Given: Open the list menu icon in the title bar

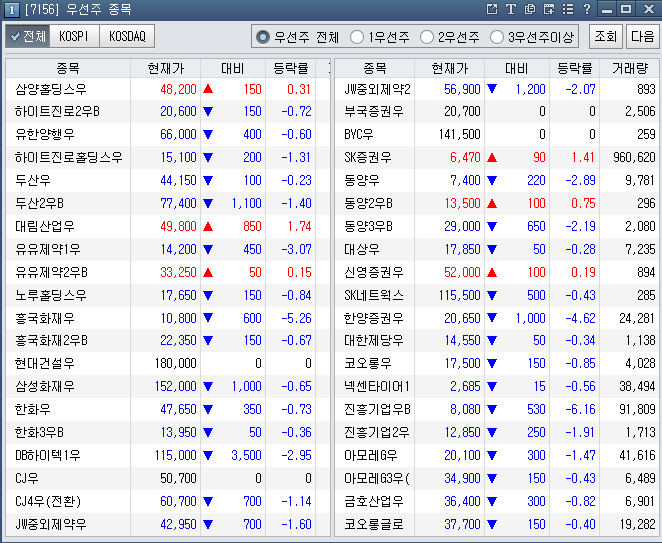Looking at the screenshot, I should 568,9.
